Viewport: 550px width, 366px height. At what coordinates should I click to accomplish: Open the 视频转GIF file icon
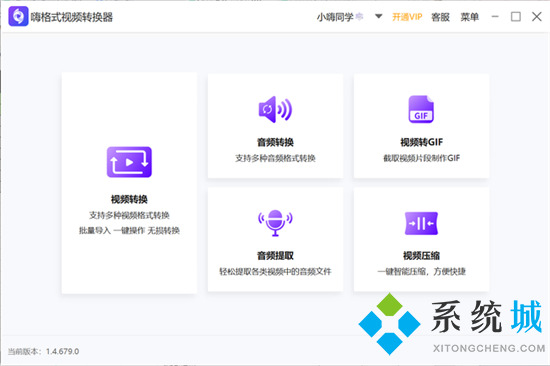[x=421, y=109]
